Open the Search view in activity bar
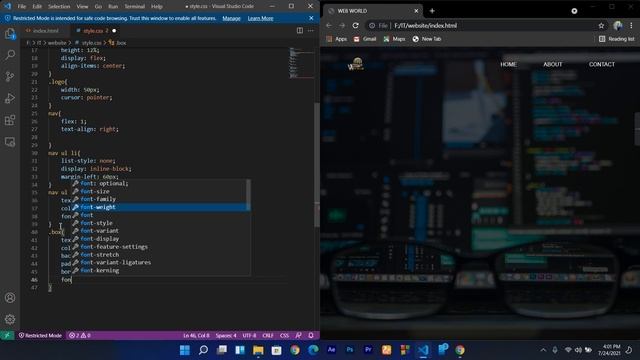 coord(10,55)
